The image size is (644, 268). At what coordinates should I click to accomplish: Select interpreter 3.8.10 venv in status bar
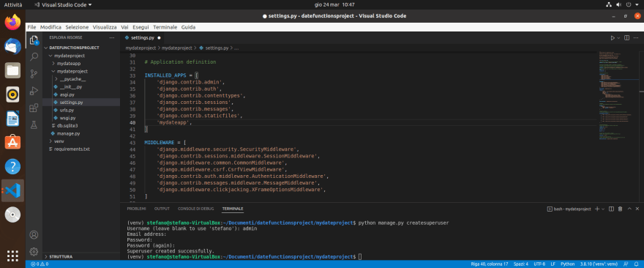(599, 264)
